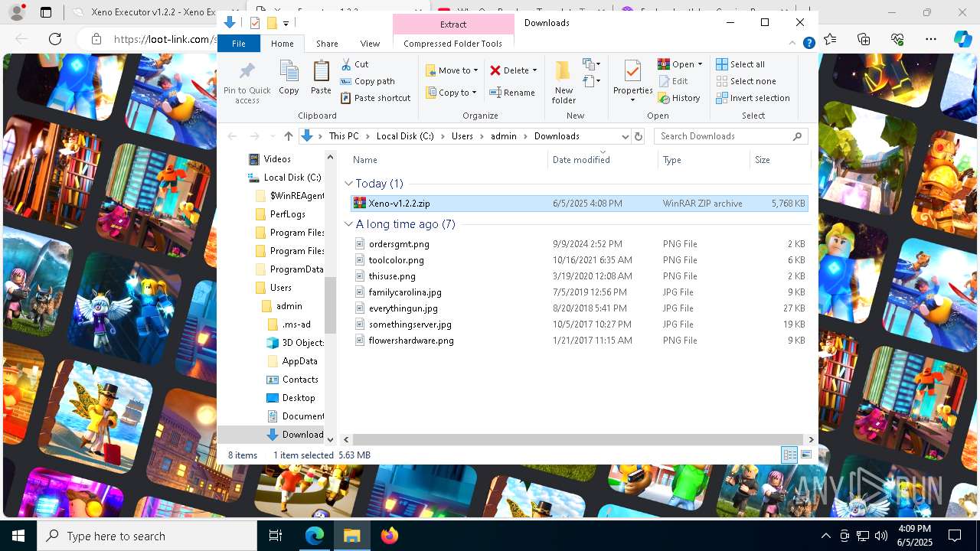Open Edge Favorites star icon
Screen dimensions: 980x551
tap(830, 39)
